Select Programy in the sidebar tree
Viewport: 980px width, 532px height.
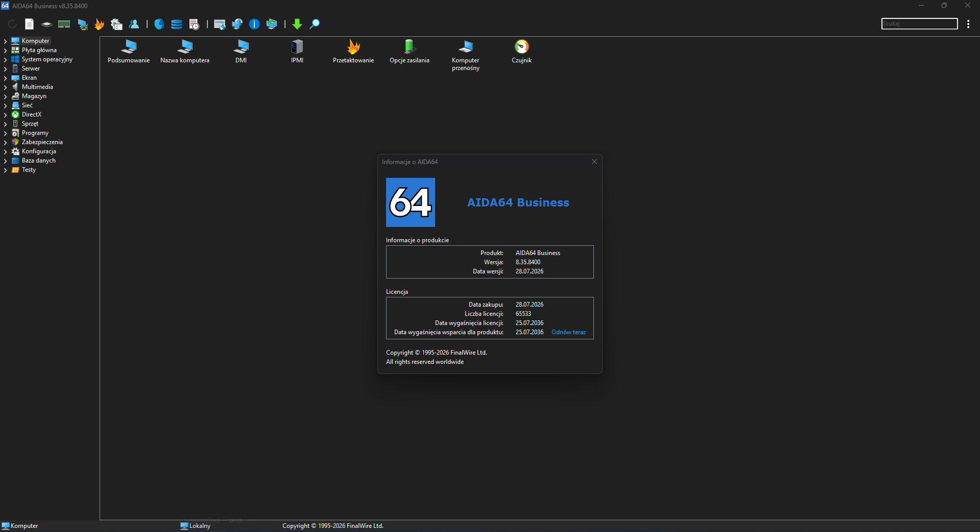tap(35, 133)
